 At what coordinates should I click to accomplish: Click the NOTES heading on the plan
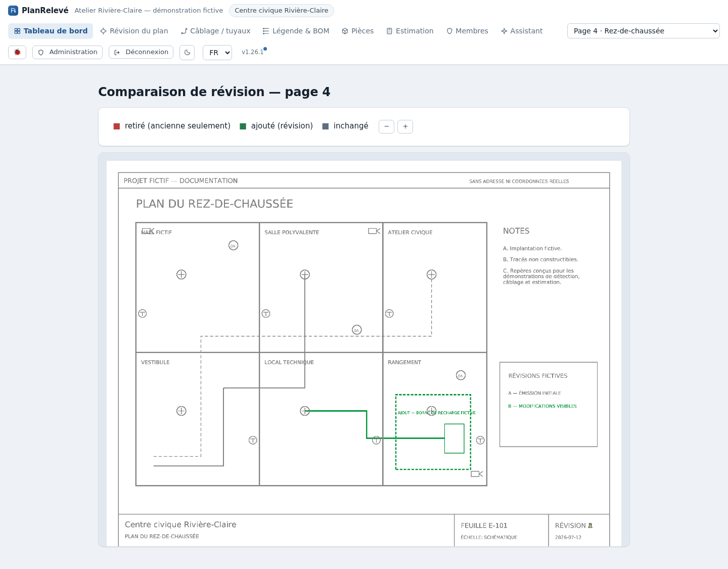tap(516, 231)
